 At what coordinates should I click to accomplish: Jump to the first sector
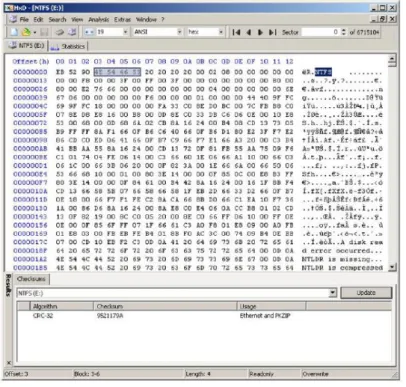236,32
